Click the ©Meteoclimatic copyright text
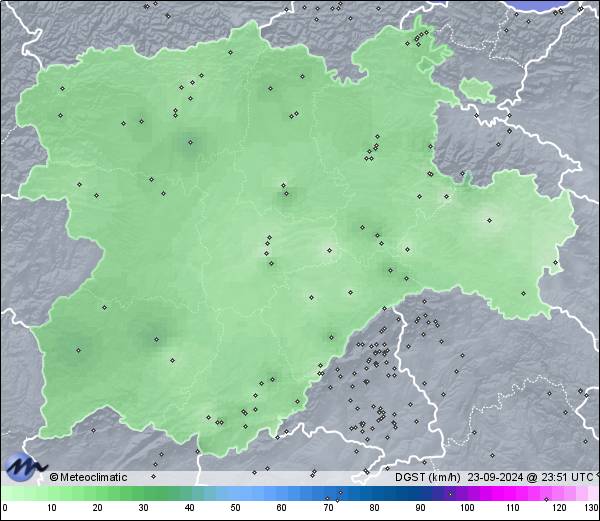This screenshot has width=600, height=521. tap(88, 477)
